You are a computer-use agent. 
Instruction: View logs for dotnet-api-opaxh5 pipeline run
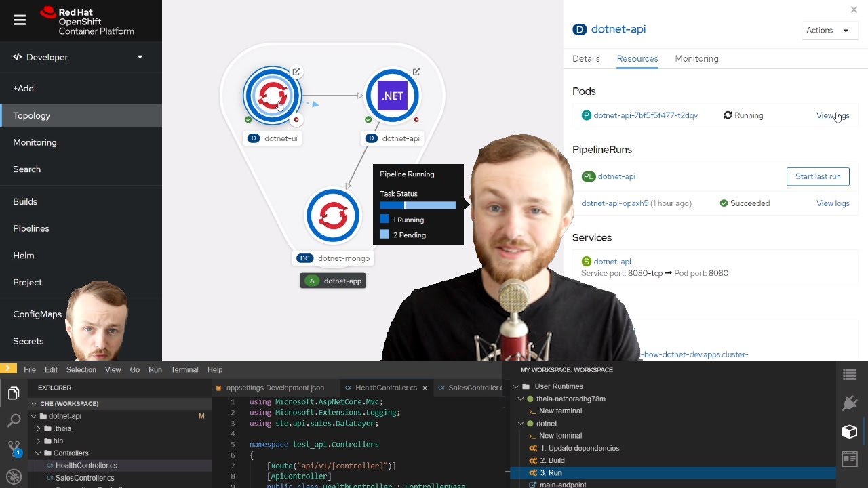click(x=833, y=203)
